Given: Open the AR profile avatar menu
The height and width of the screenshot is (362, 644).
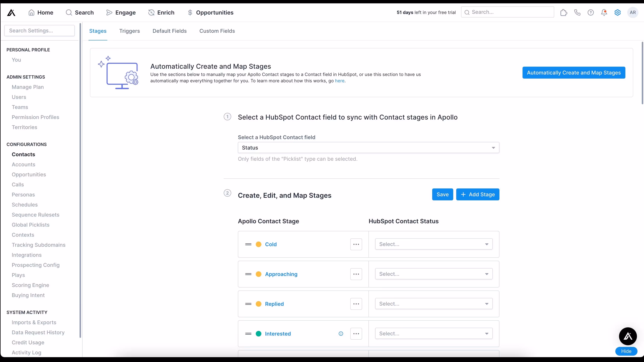Looking at the screenshot, I should coord(632,12).
